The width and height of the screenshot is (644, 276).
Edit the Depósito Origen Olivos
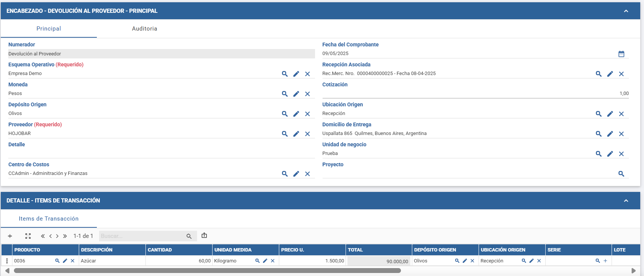(x=296, y=114)
